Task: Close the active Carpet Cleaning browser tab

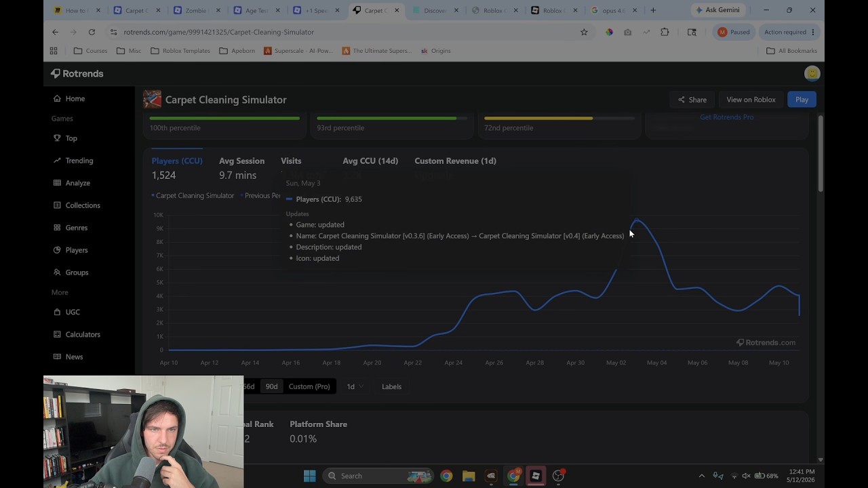Action: click(x=397, y=10)
